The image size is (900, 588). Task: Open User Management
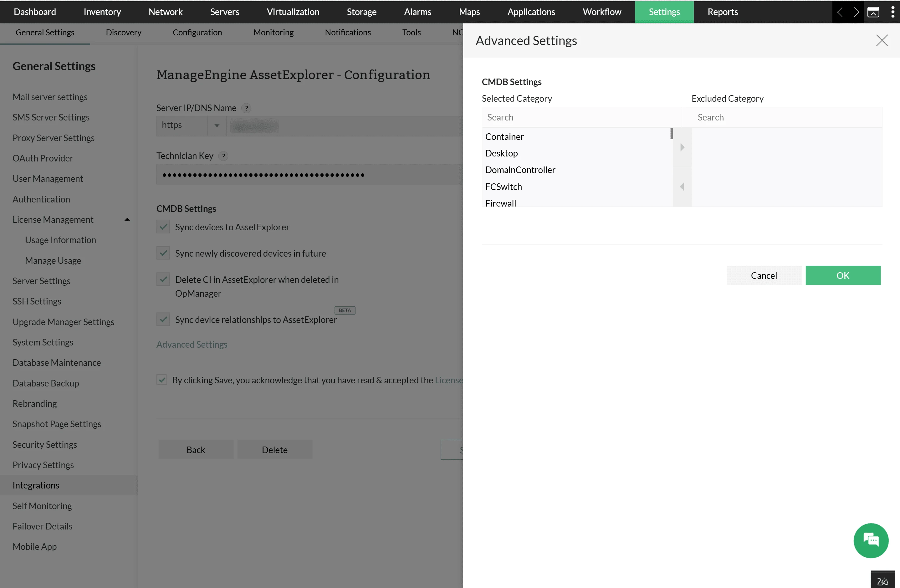(x=48, y=178)
